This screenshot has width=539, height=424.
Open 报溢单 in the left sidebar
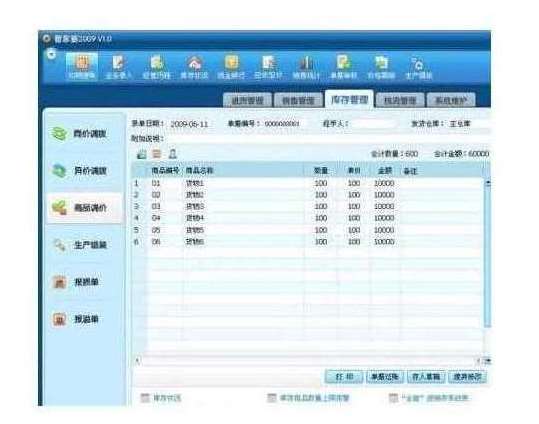click(x=81, y=319)
